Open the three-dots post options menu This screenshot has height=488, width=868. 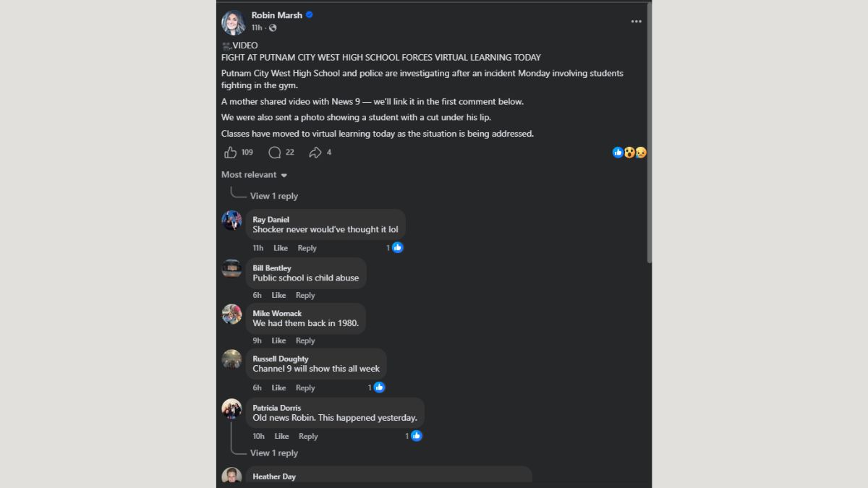pos(636,22)
